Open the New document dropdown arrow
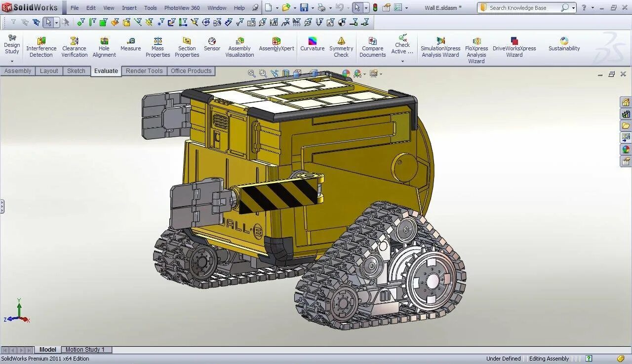The width and height of the screenshot is (632, 364). [x=277, y=8]
